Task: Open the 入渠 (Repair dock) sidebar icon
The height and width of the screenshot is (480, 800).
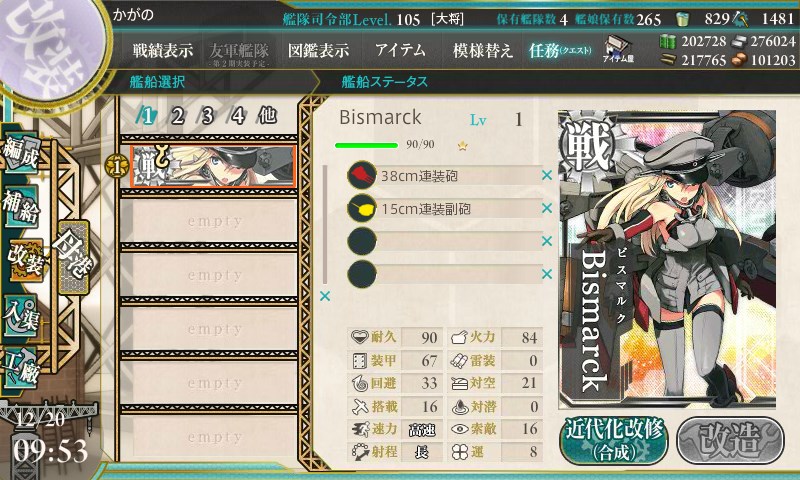Action: (21, 315)
